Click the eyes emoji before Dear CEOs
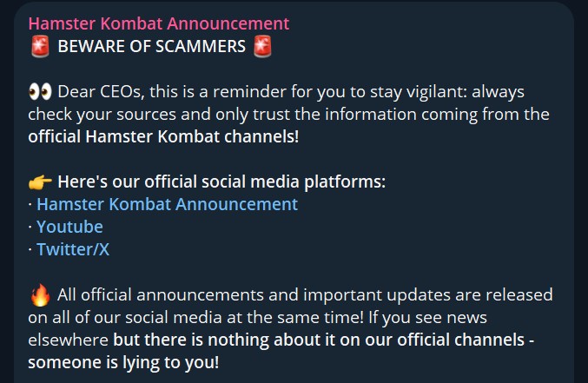This screenshot has height=383, width=588. [x=40, y=91]
